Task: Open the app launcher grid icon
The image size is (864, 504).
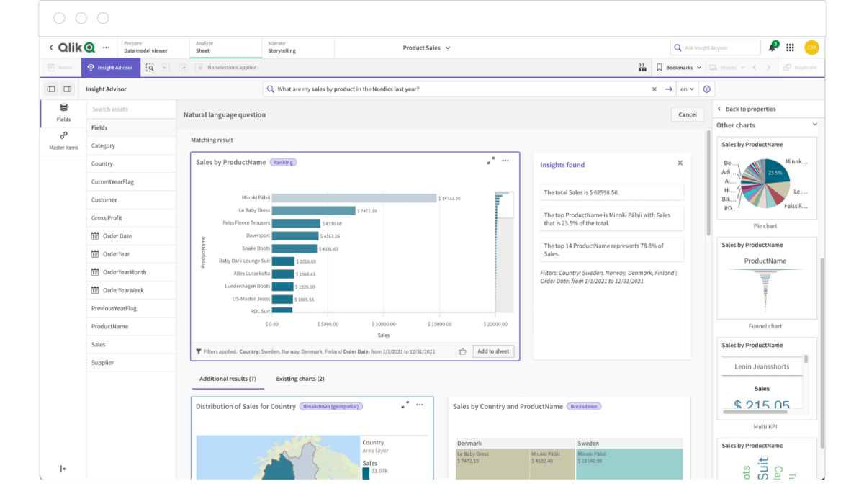Action: 790,48
